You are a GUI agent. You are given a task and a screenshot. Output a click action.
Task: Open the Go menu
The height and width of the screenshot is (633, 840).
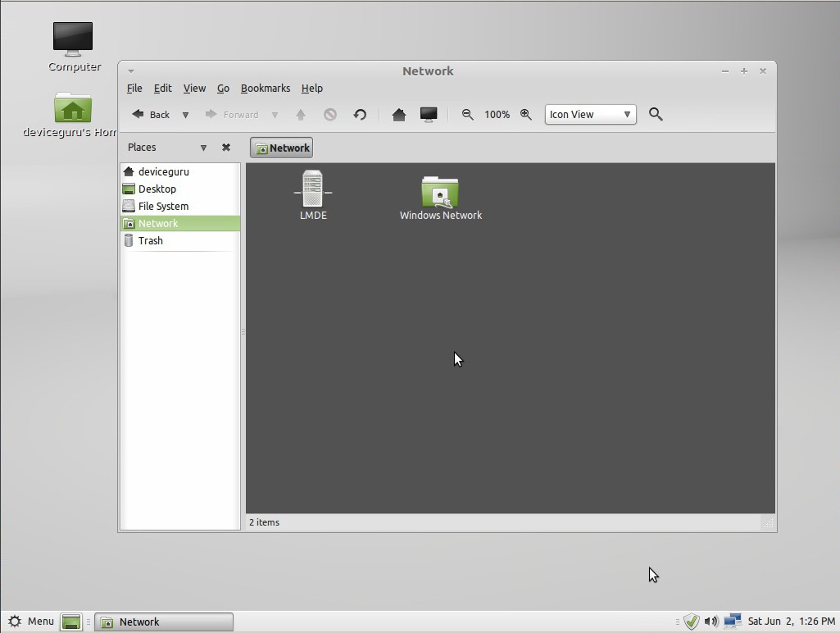(223, 88)
